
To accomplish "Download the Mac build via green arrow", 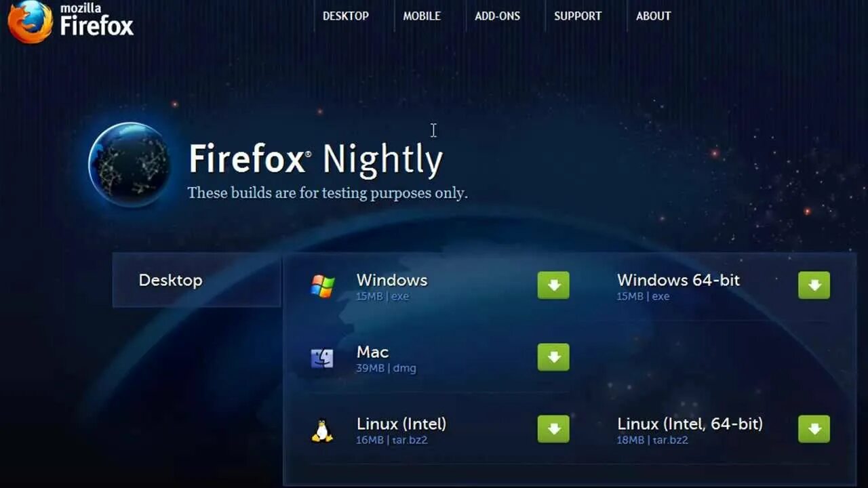I will 553,357.
